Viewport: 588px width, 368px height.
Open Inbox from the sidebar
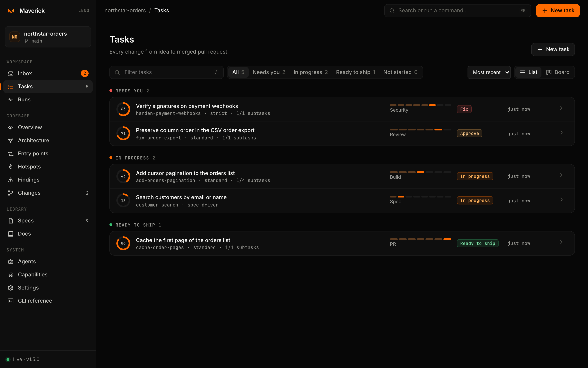click(x=48, y=73)
